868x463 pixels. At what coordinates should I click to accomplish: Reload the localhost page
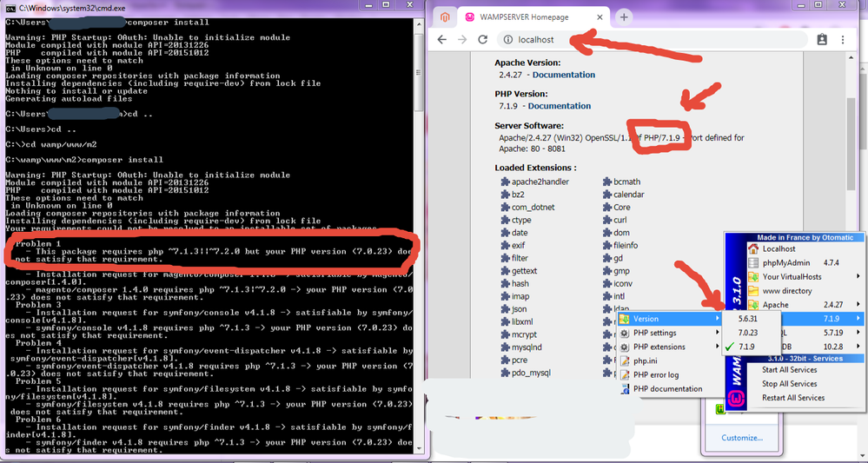pyautogui.click(x=483, y=40)
